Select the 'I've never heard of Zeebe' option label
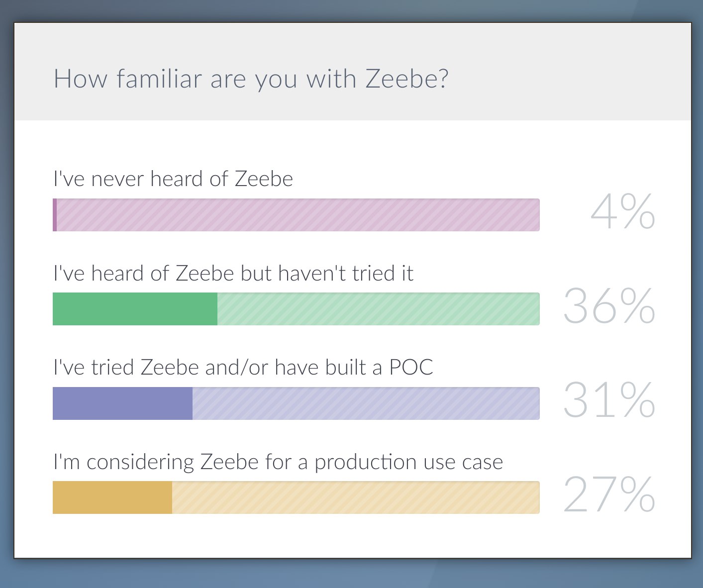The width and height of the screenshot is (703, 588). [173, 179]
